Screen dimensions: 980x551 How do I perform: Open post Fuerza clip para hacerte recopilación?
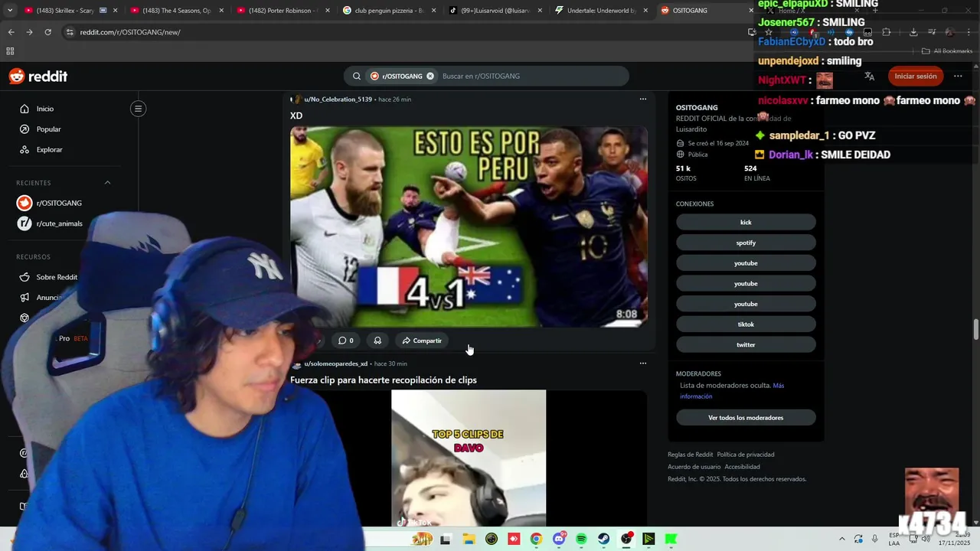pos(384,380)
